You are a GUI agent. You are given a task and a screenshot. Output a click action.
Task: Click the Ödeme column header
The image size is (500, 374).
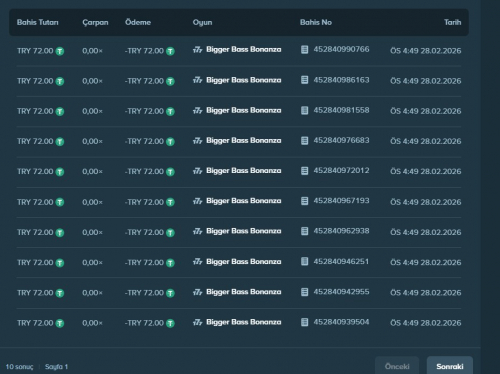coord(138,22)
